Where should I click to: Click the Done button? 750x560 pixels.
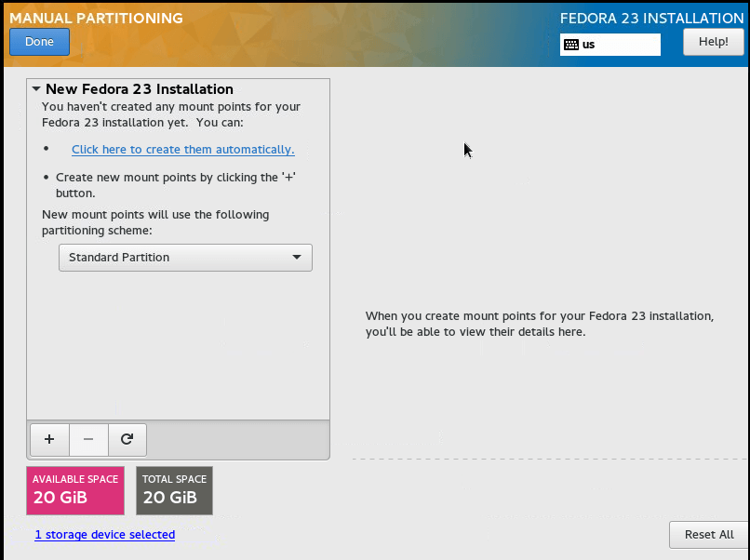click(x=39, y=42)
